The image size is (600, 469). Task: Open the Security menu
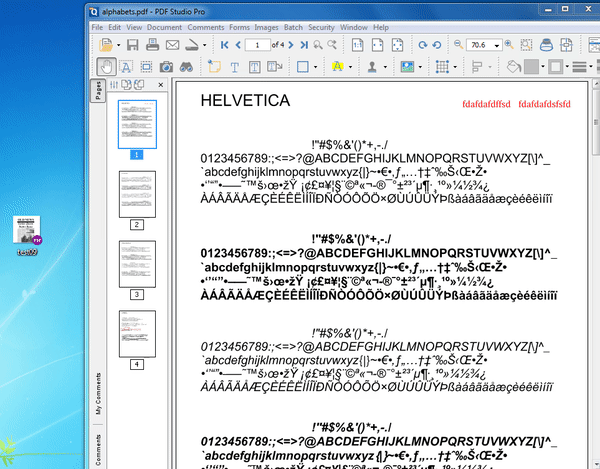coord(321,27)
